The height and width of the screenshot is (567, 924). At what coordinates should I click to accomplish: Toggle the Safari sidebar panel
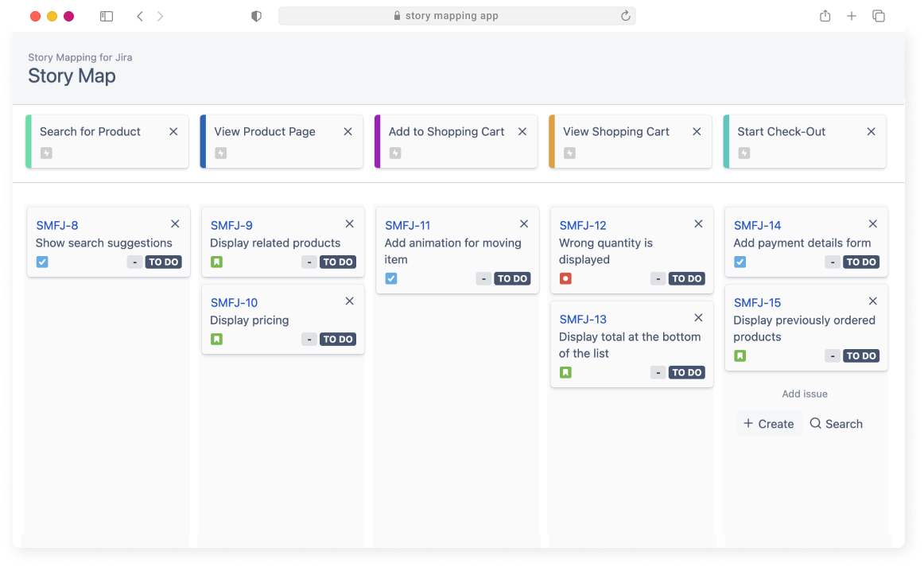pos(106,15)
